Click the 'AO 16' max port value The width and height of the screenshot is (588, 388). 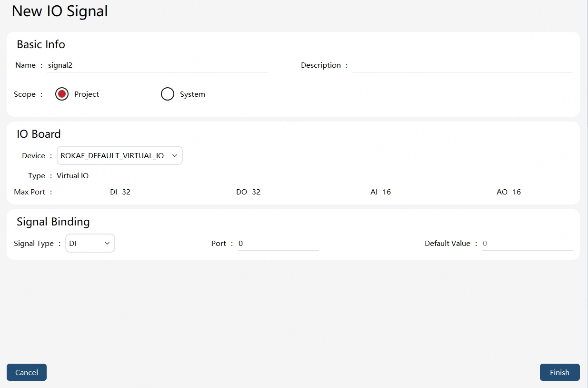click(509, 192)
